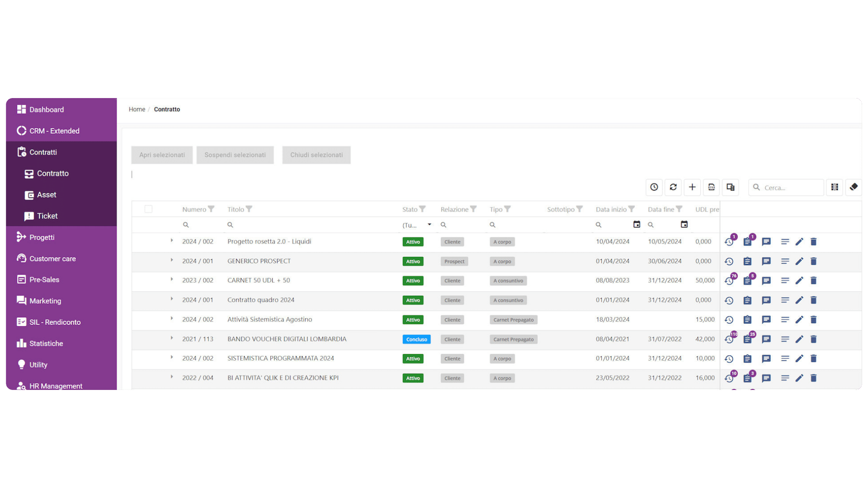Expand the GENERICO PROSPECT row
The width and height of the screenshot is (868, 488).
172,260
